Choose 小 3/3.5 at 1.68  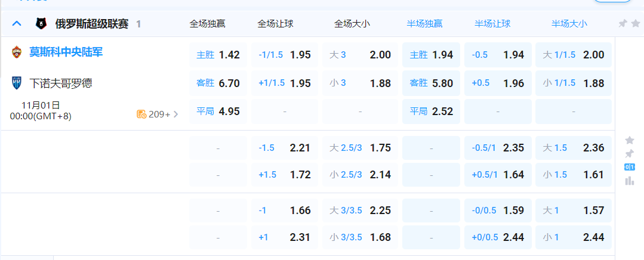click(360, 237)
